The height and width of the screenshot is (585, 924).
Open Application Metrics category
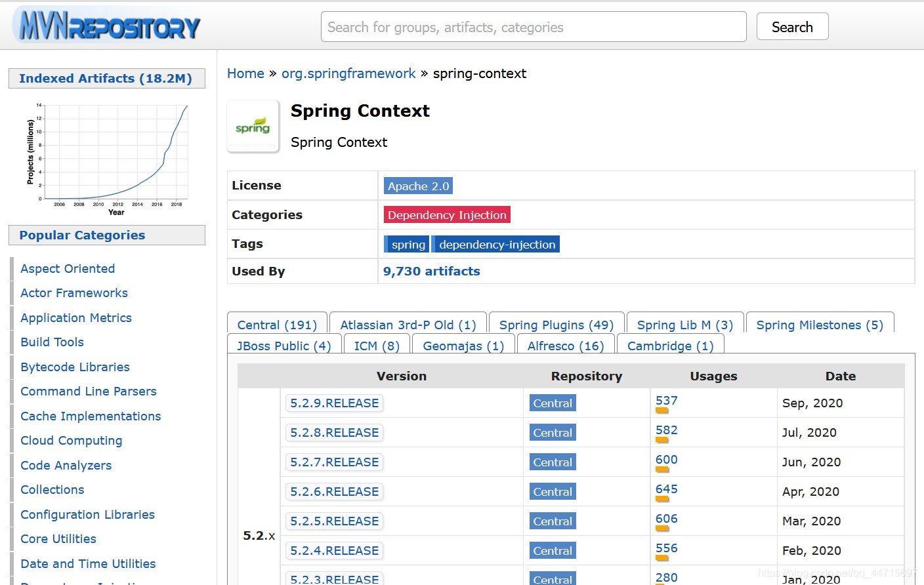coord(76,318)
